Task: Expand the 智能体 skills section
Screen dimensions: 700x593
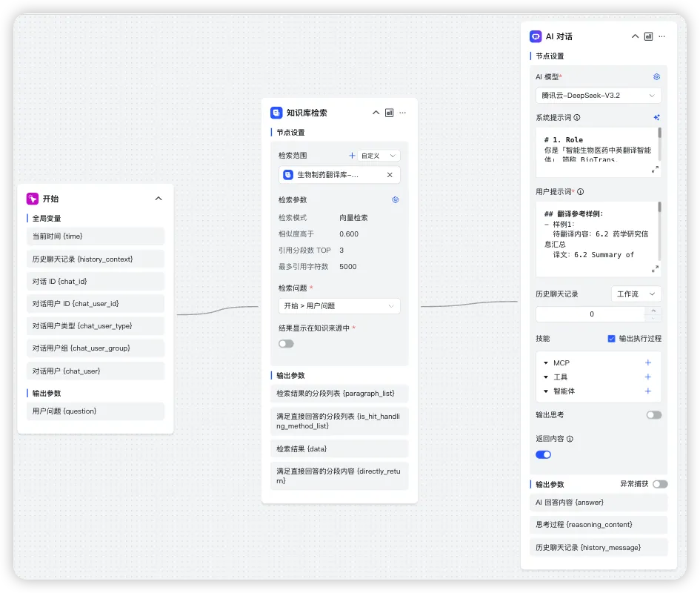Action: (545, 391)
